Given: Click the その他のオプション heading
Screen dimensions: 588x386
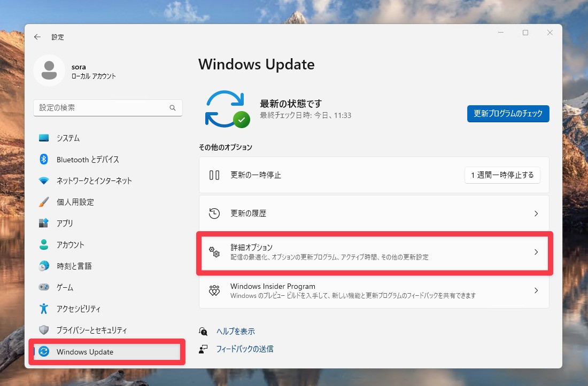Looking at the screenshot, I should click(x=226, y=147).
